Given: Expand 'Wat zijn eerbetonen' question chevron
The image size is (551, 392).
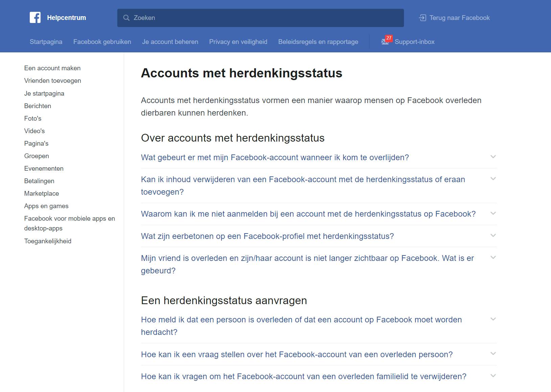Looking at the screenshot, I should [x=493, y=236].
